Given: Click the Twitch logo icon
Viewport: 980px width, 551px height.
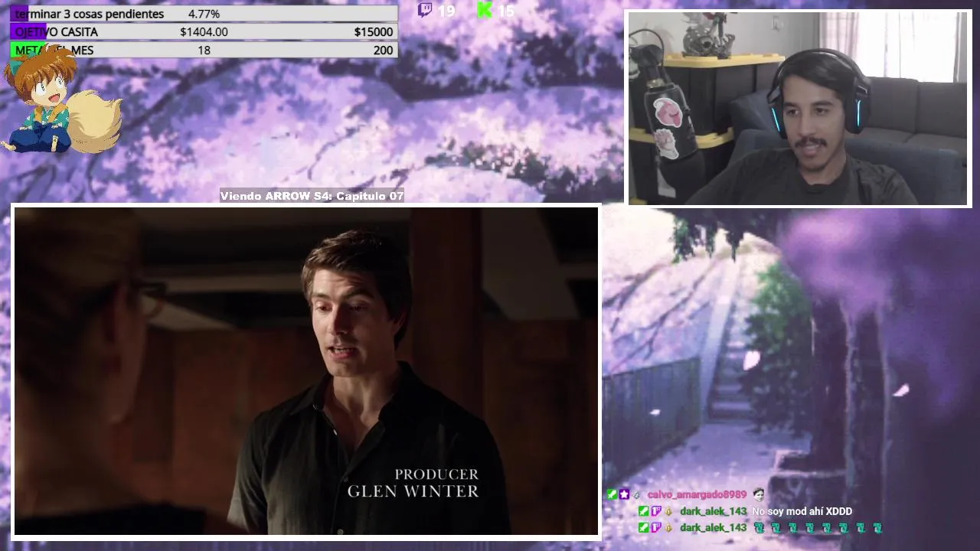Looking at the screenshot, I should [x=425, y=10].
